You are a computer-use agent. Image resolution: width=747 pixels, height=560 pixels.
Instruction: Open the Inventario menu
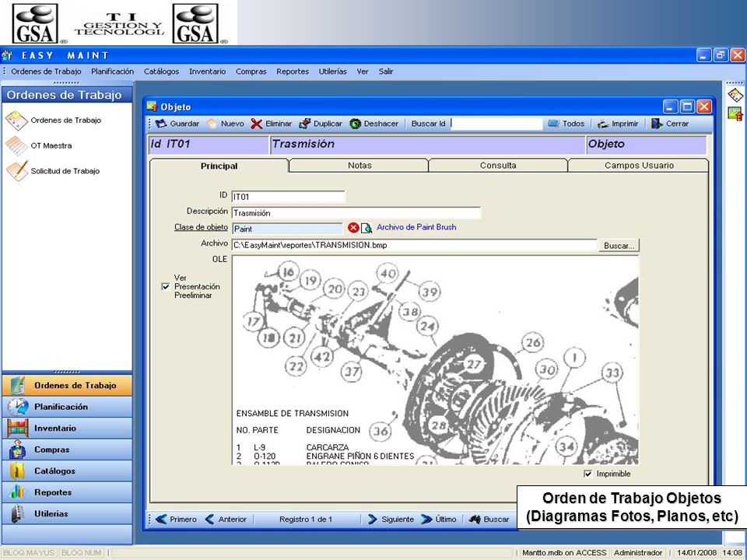click(x=207, y=72)
